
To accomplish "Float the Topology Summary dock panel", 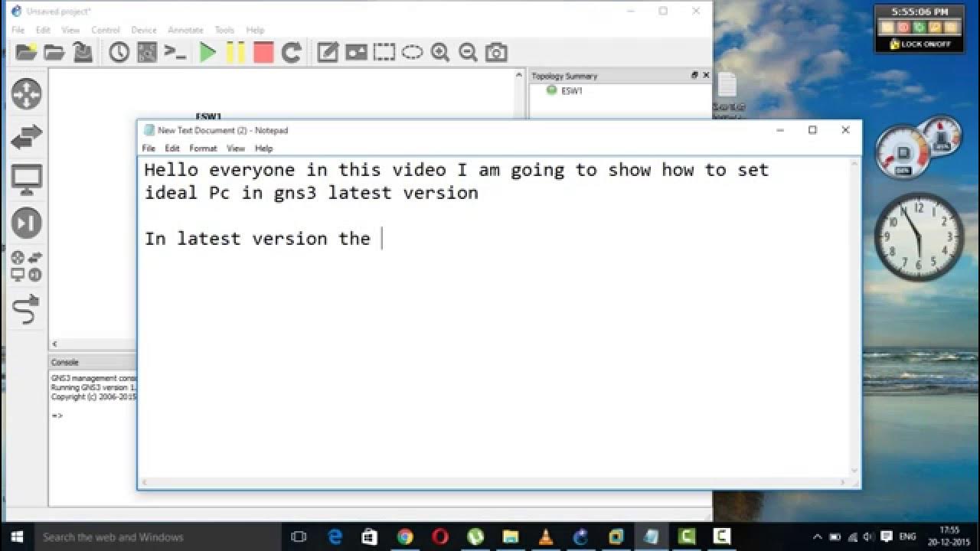I will click(694, 75).
